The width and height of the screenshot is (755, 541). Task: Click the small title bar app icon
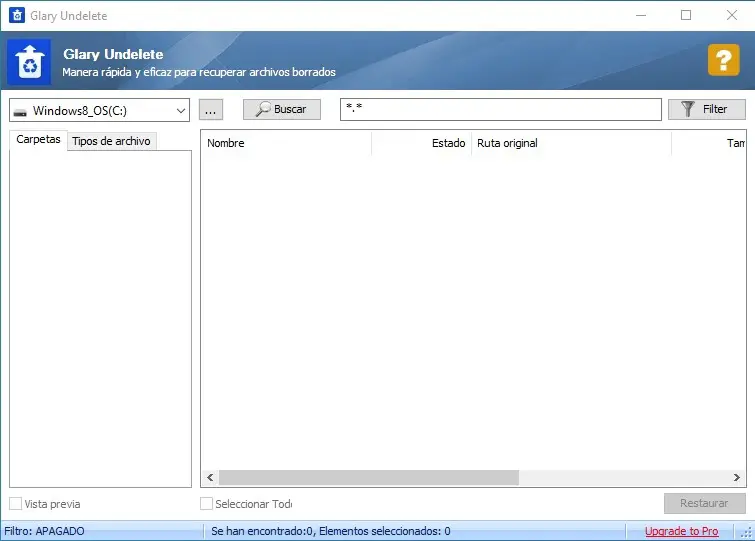pos(17,15)
